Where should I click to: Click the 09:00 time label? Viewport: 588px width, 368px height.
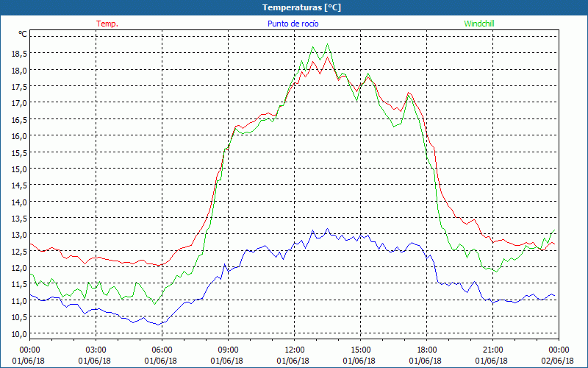point(228,350)
